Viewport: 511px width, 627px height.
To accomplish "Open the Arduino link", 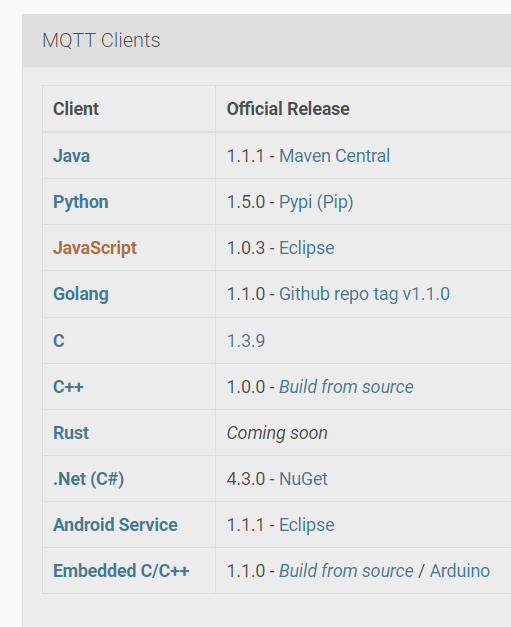I will (460, 571).
